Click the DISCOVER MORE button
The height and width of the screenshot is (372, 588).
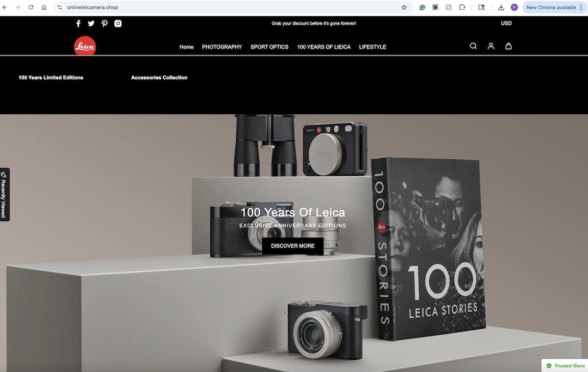point(293,246)
